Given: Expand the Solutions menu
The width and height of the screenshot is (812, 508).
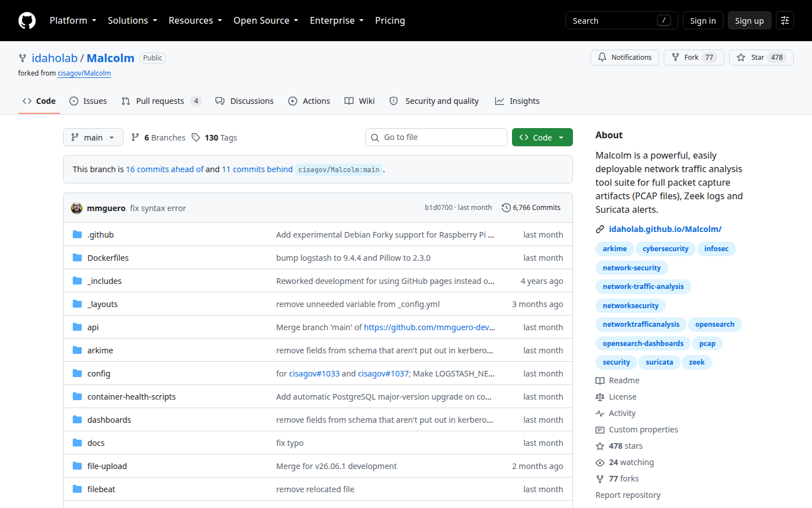Looking at the screenshot, I should click(x=133, y=20).
